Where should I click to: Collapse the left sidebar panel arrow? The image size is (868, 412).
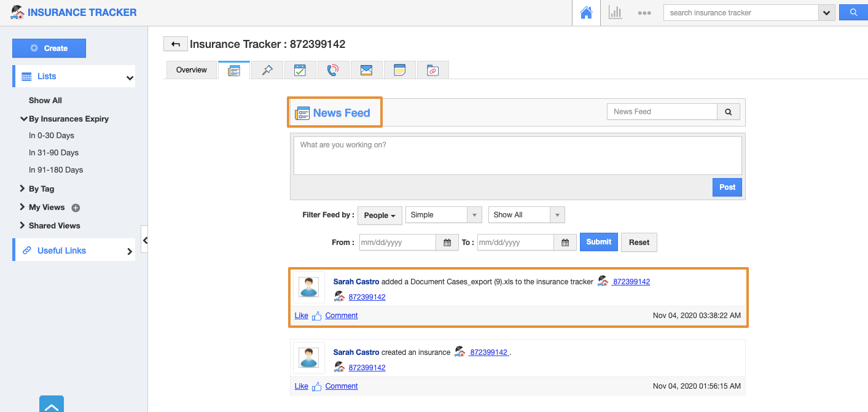[x=145, y=240]
